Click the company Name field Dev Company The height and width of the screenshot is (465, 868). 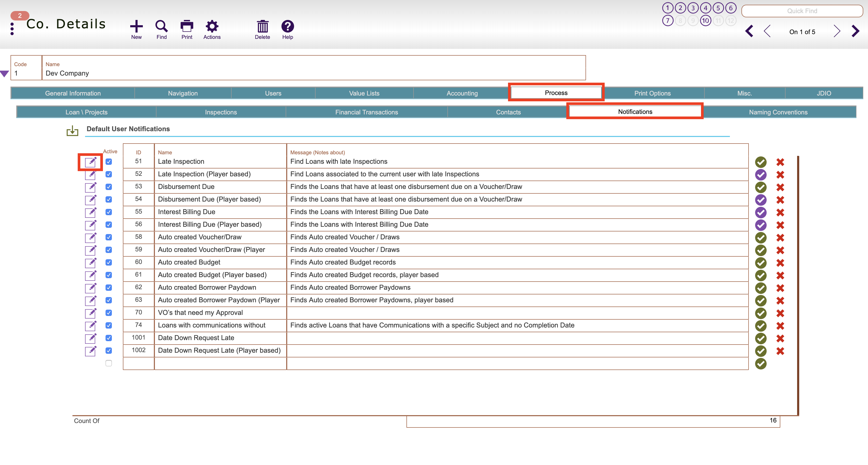(x=314, y=68)
